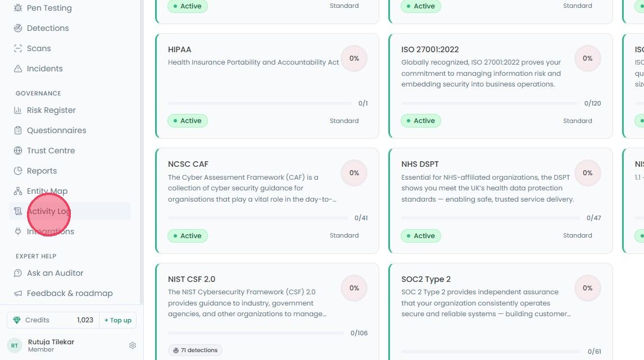Screen dimensions: 644x360
Task: Open Feedback & roadmap link
Action: (x=70, y=293)
